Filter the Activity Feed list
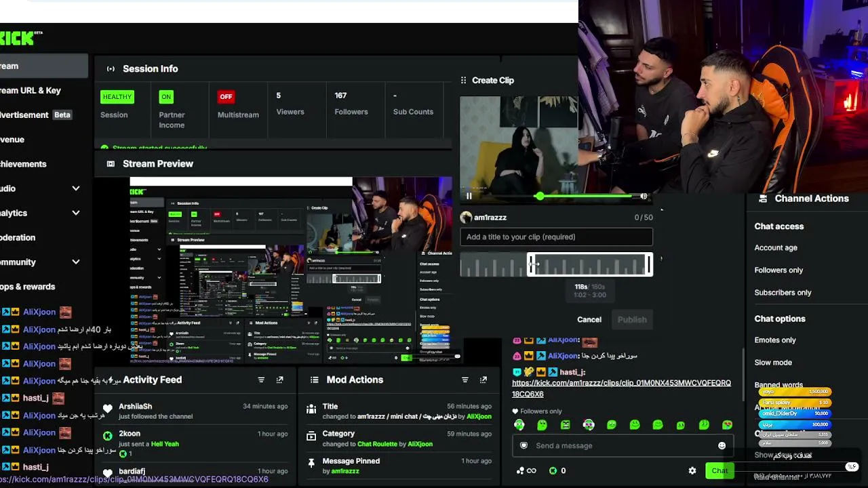 (x=261, y=380)
